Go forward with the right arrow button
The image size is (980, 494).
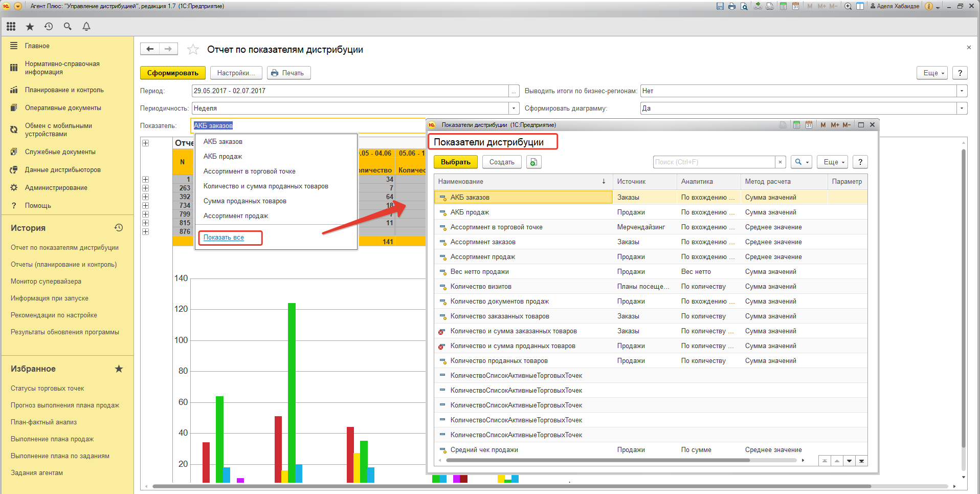coord(168,49)
